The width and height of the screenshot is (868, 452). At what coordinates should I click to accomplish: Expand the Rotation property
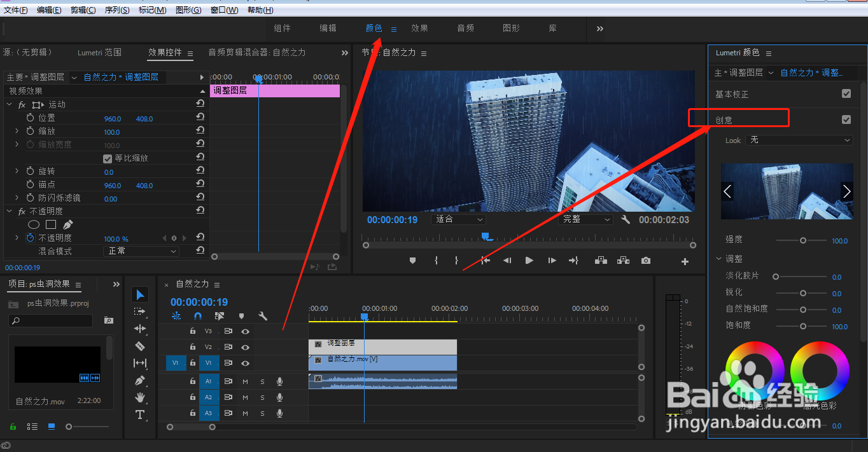[17, 171]
